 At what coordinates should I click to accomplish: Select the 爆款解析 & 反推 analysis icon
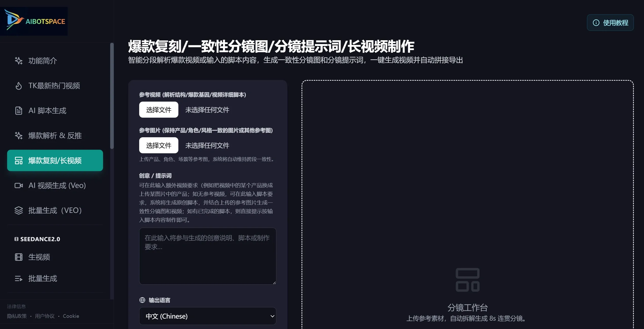pyautogui.click(x=18, y=135)
